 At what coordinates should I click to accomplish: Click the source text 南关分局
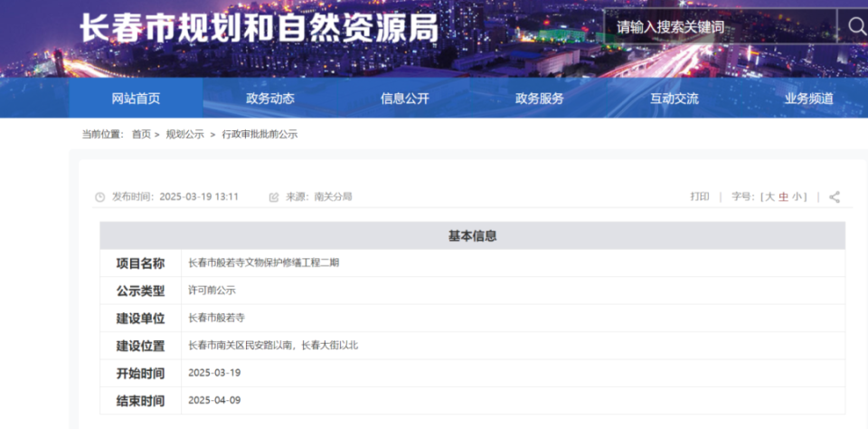click(334, 196)
